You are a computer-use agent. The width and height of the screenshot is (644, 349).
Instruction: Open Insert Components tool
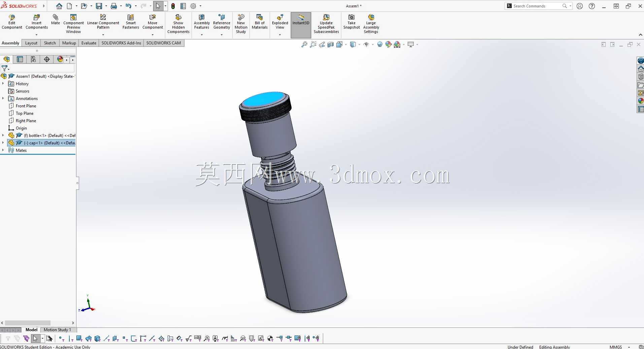[37, 22]
